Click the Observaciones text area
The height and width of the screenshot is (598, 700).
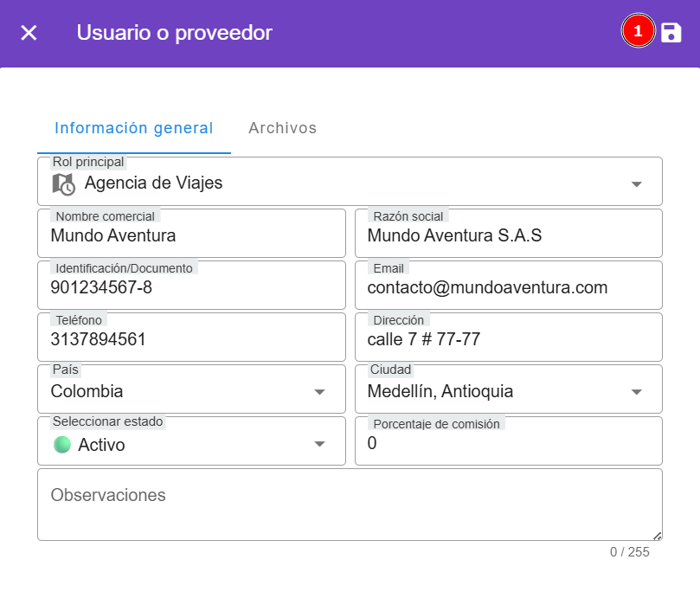[x=350, y=505]
